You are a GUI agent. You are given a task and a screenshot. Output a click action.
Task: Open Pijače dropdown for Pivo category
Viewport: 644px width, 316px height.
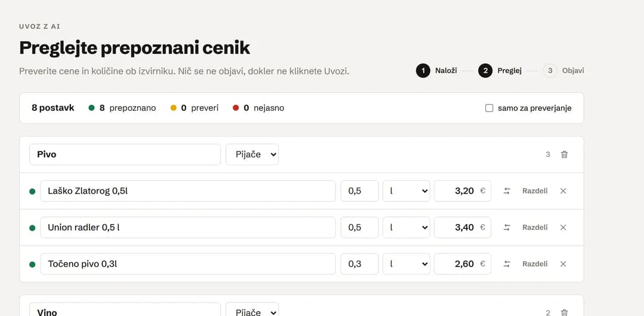click(x=252, y=154)
